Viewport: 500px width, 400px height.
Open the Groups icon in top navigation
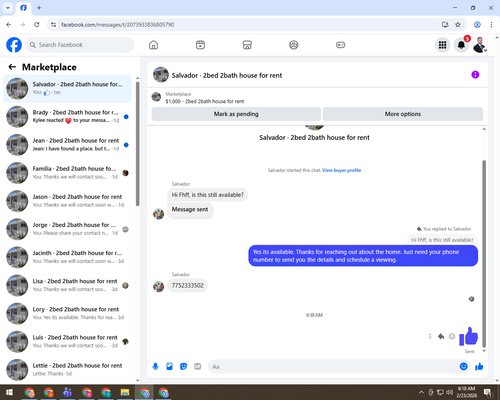click(294, 45)
